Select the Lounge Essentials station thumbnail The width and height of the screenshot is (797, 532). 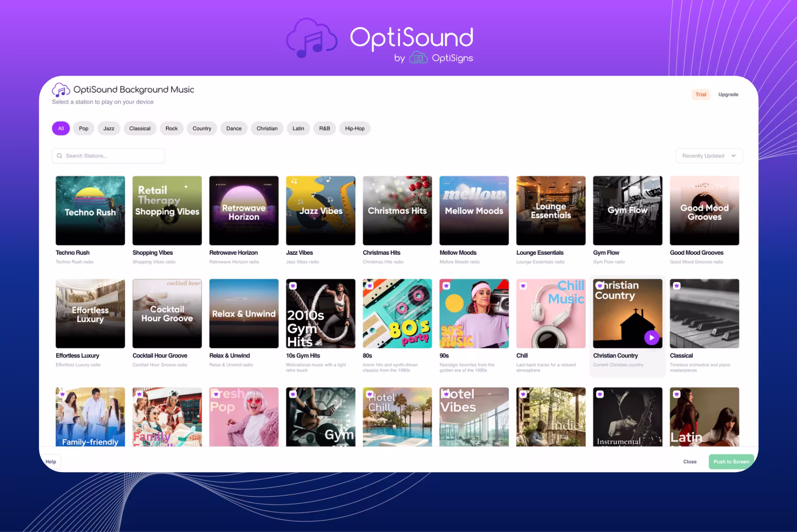[x=551, y=211]
